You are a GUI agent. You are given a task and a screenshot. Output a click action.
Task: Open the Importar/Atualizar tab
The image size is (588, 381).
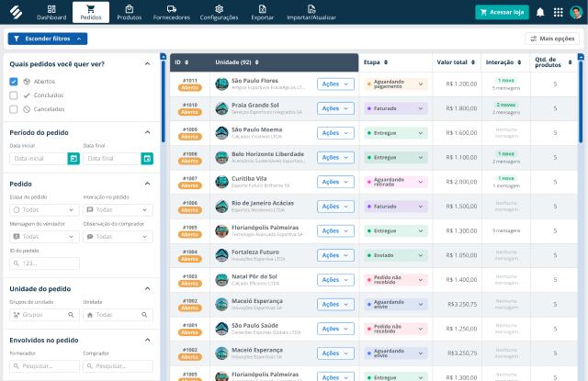[311, 12]
